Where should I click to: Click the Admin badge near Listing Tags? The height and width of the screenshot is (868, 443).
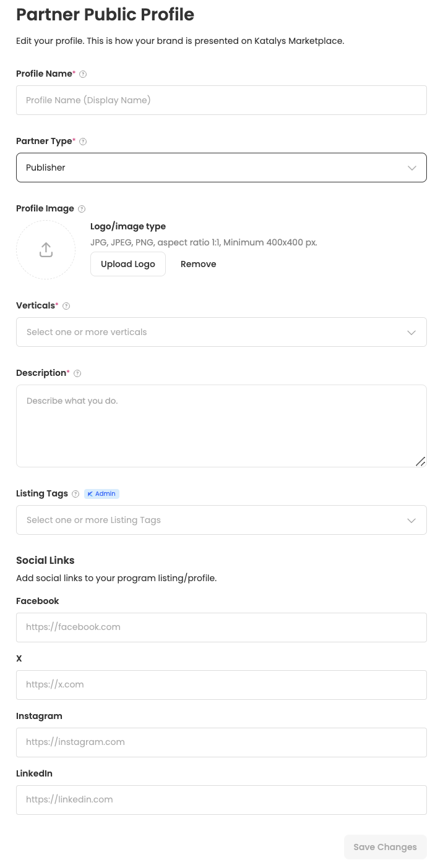click(101, 494)
